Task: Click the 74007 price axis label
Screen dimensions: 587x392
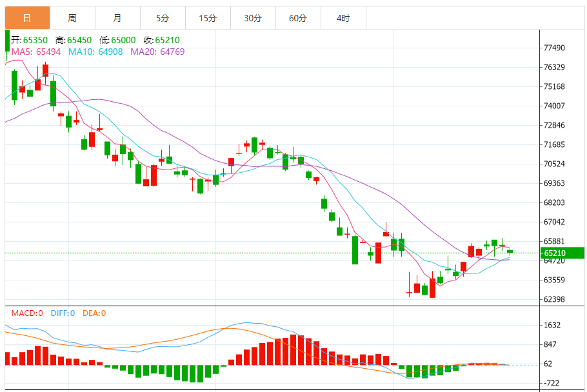Action: click(554, 106)
